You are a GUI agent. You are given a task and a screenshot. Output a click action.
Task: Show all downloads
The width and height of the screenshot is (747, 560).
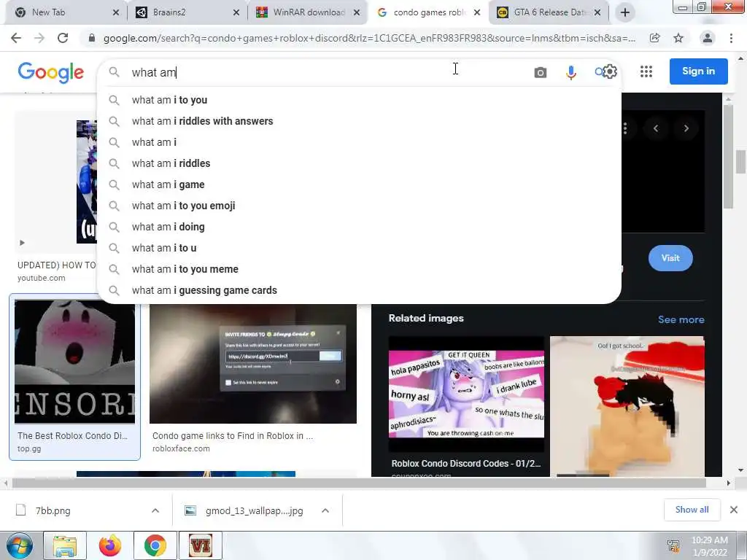[692, 510]
